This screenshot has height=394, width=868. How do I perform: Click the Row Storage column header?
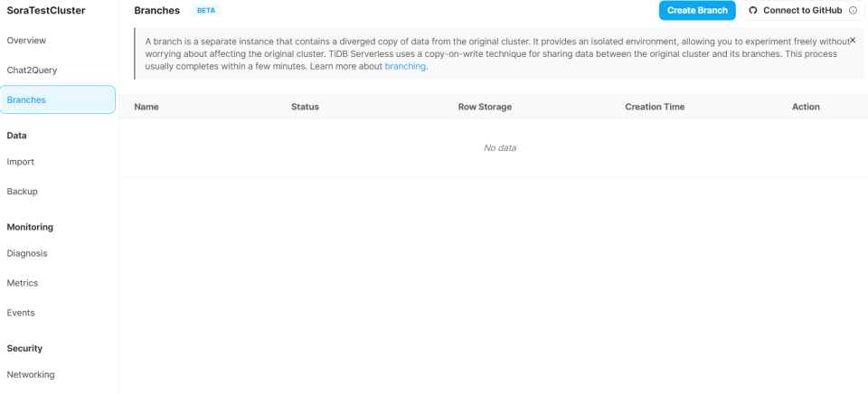(485, 107)
